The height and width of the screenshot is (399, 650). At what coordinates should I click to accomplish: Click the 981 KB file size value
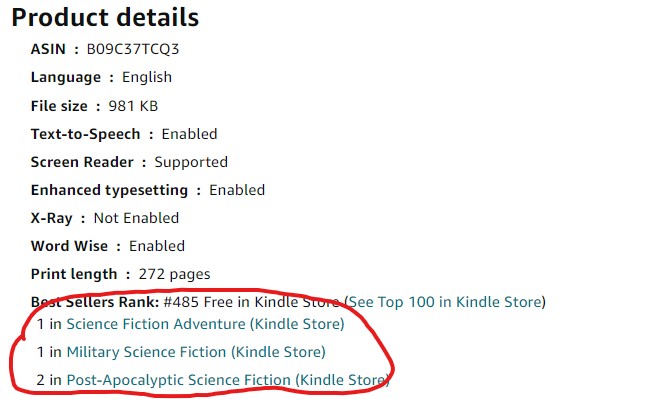(x=133, y=106)
